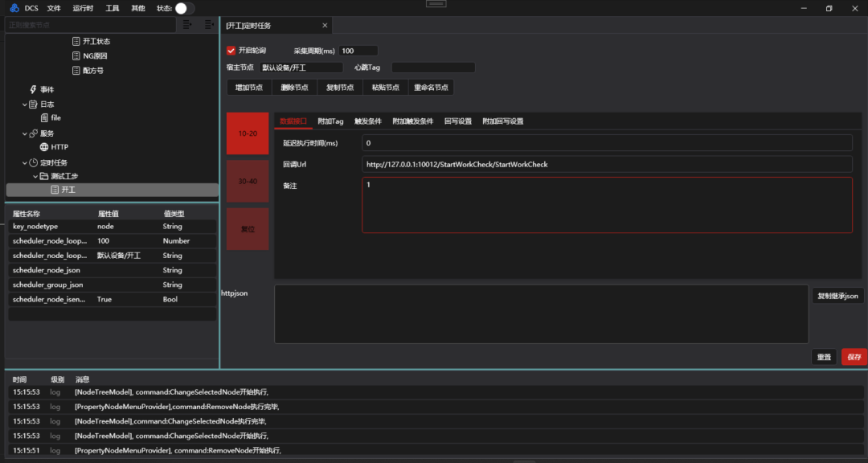Select the 10-20 step block
The height and width of the screenshot is (463, 868).
click(248, 133)
